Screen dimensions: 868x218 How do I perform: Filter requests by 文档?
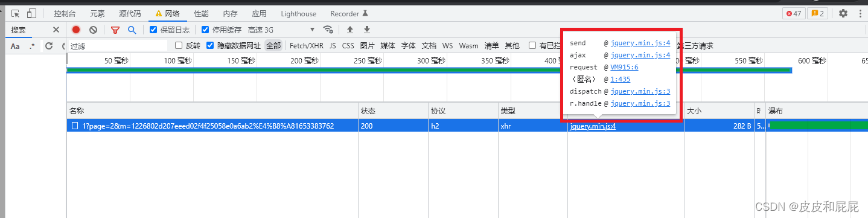[x=429, y=45]
